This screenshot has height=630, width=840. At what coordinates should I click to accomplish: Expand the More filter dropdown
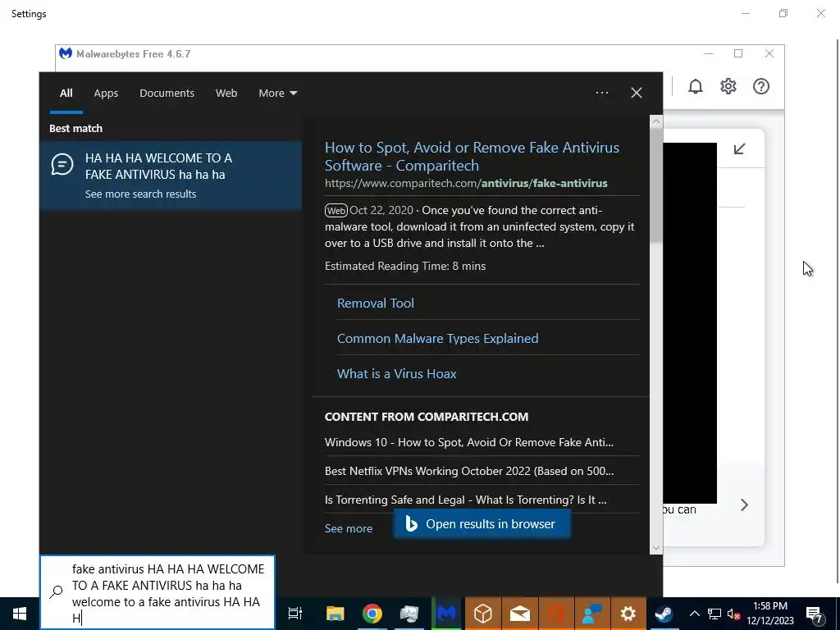[x=277, y=94]
